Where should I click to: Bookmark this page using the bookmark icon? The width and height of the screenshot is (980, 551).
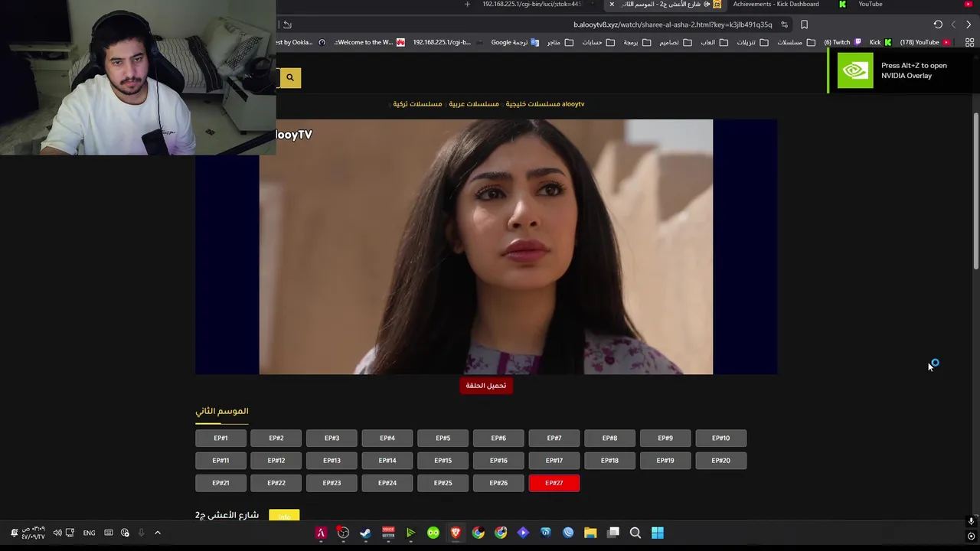click(804, 24)
